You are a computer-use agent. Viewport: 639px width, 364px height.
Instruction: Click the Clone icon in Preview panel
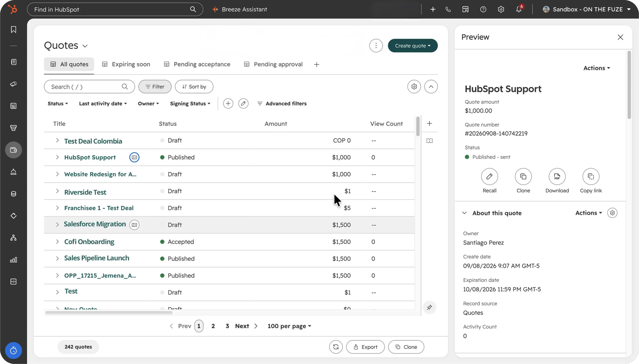[523, 177]
